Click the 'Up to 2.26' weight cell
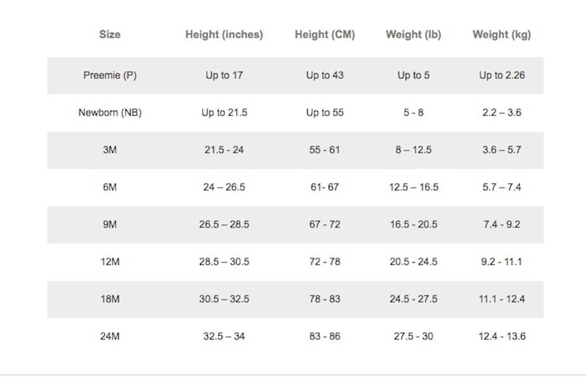The height and width of the screenshot is (392, 586). [502, 75]
